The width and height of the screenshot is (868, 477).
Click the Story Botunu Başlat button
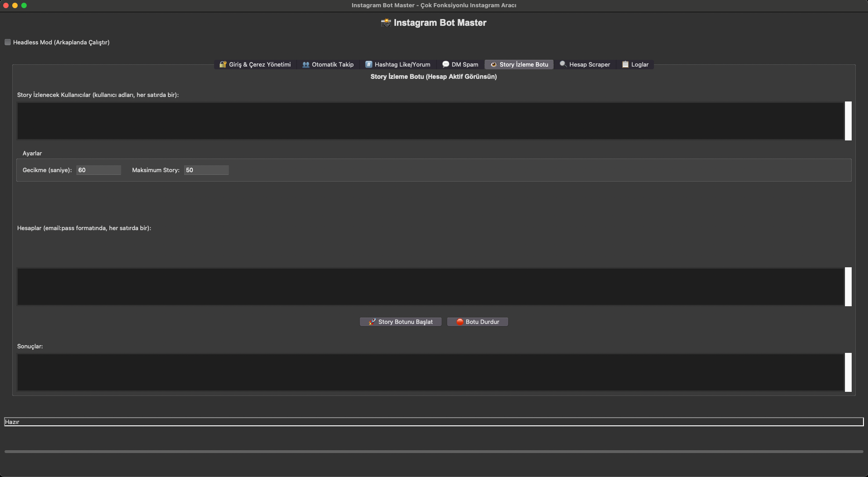(401, 322)
